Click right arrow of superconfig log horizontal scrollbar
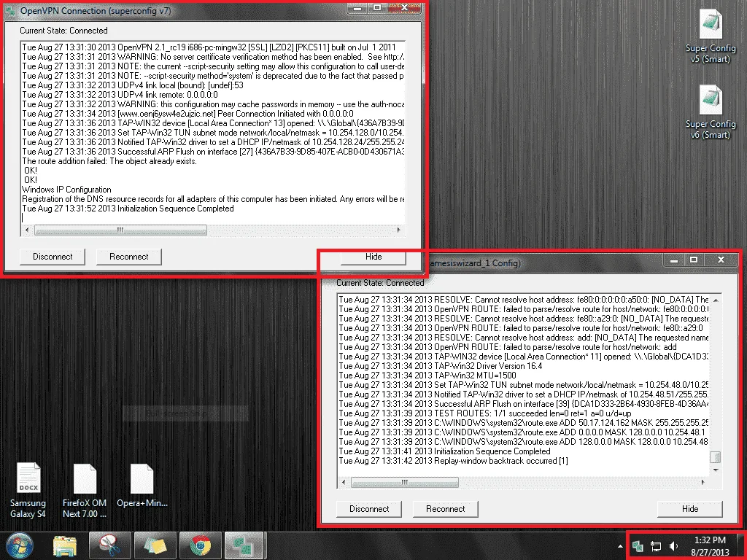The image size is (747, 560). coord(399,230)
